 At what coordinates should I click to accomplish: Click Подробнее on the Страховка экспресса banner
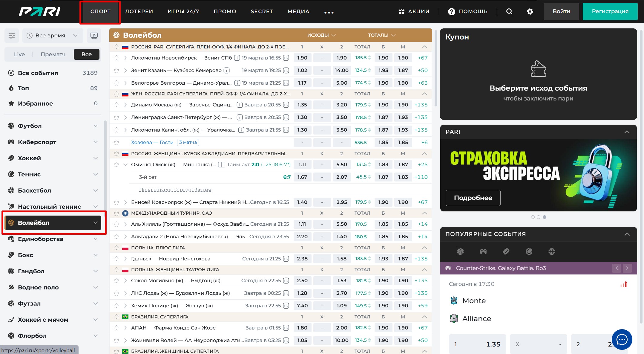[473, 198]
